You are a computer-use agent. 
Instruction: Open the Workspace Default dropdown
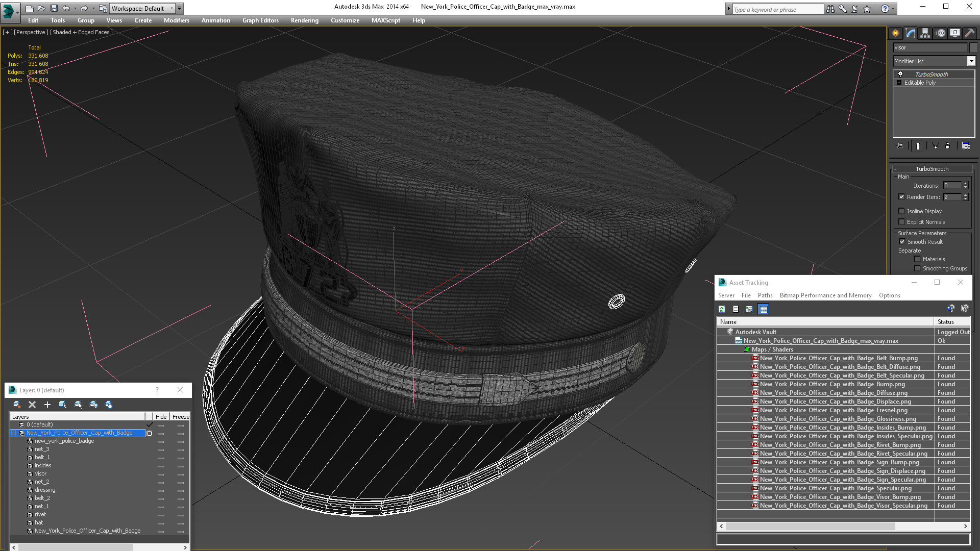[x=142, y=8]
